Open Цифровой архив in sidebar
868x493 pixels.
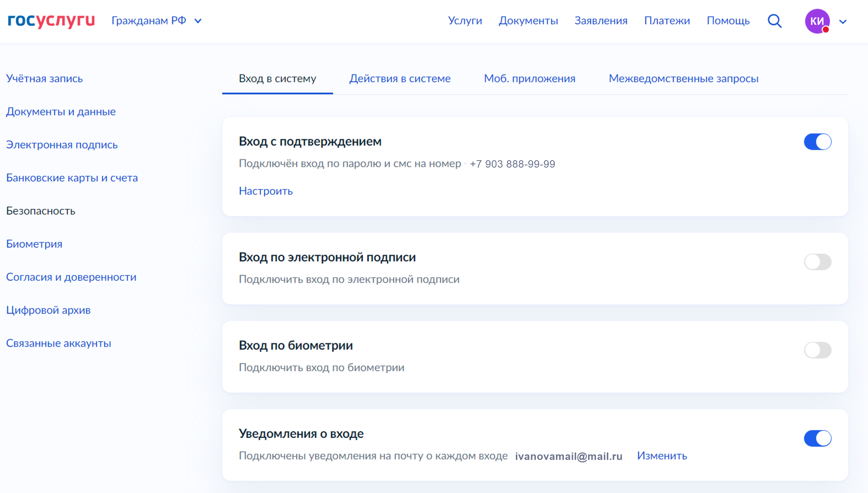coord(49,310)
